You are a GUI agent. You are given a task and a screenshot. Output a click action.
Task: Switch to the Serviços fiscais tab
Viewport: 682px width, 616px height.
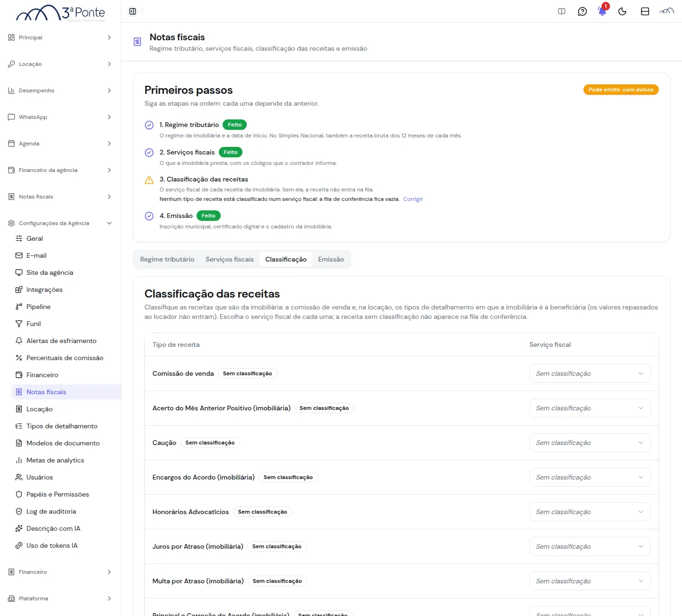tap(230, 259)
